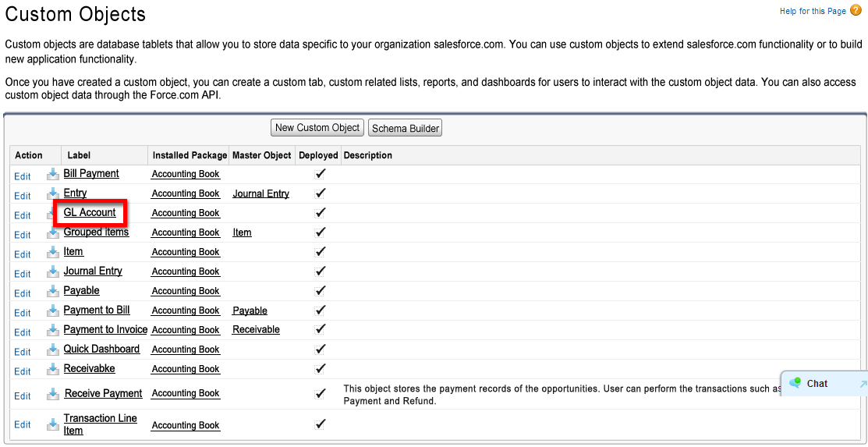
Task: Expand the Chat widget arrow
Action: (863, 384)
